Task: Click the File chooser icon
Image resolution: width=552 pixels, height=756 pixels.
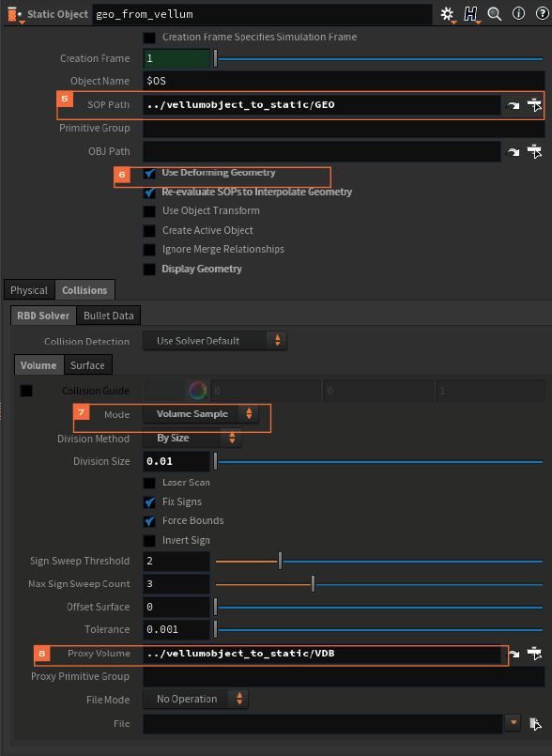Action: point(535,724)
